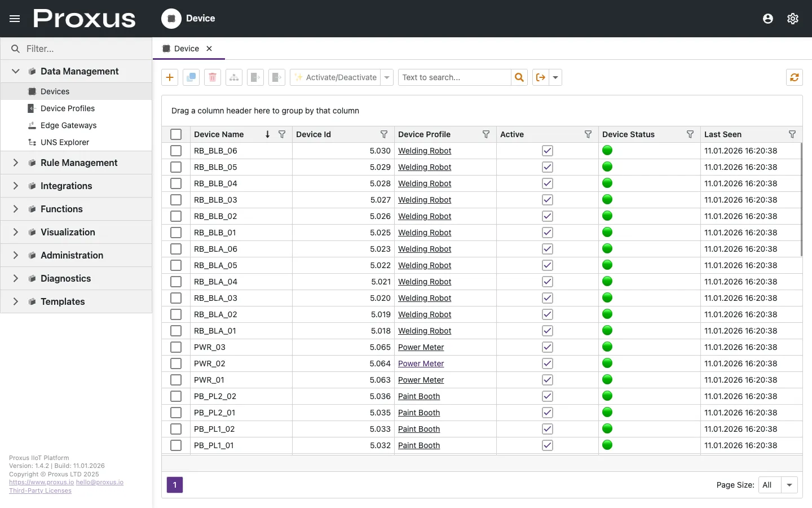The image size is (812, 508).
Task: Click the export data icon near the search field
Action: point(540,77)
